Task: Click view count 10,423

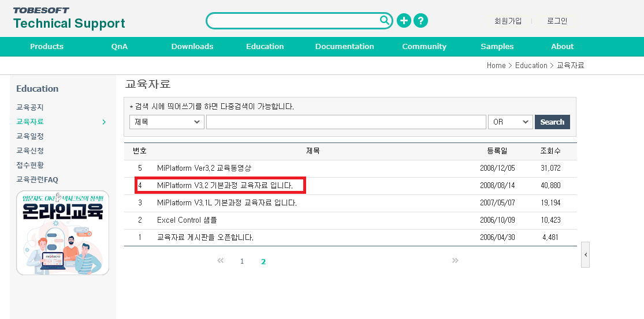Action: (x=550, y=220)
